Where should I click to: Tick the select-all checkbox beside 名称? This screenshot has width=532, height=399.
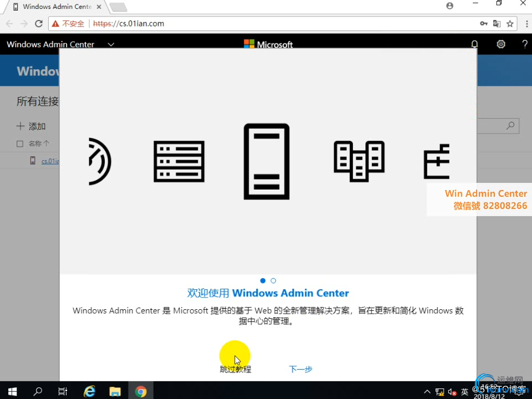(x=20, y=144)
